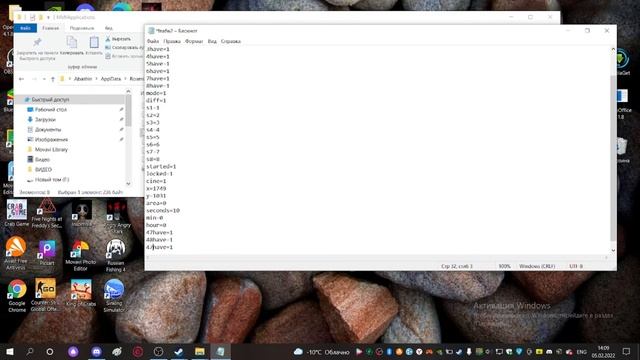The image size is (640, 360).
Task: Click the Explorer back navigation arrow
Action: [x=21, y=79]
